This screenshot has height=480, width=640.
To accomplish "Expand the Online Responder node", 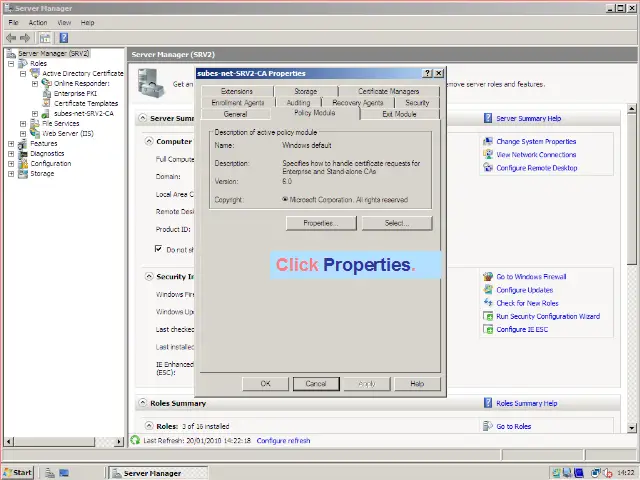I will click(x=35, y=84).
